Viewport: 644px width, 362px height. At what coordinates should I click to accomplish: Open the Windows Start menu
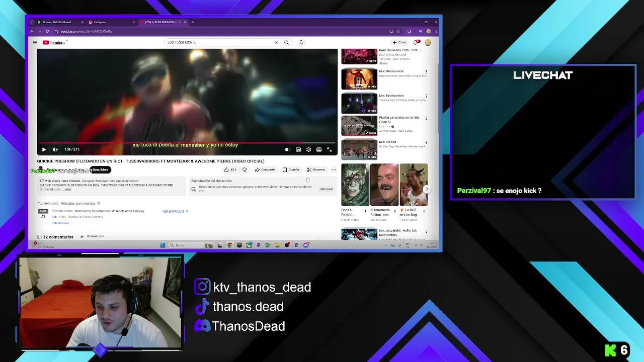click(x=163, y=245)
